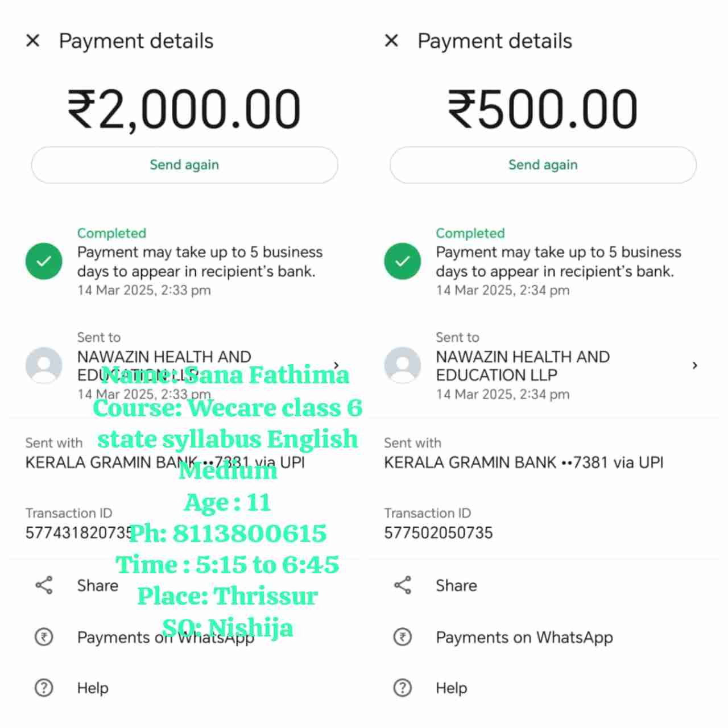Tap Kerala Gramin Bank payment method, right panel
This screenshot has width=728, height=728.
[523, 462]
